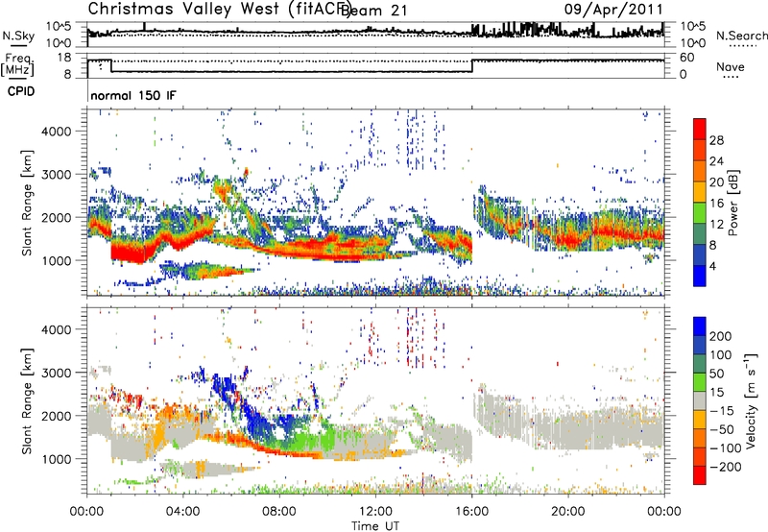Image resolution: width=768 pixels, height=532 pixels.
Task: Pick the red top segment of the power colorbar
Action: [x=700, y=129]
